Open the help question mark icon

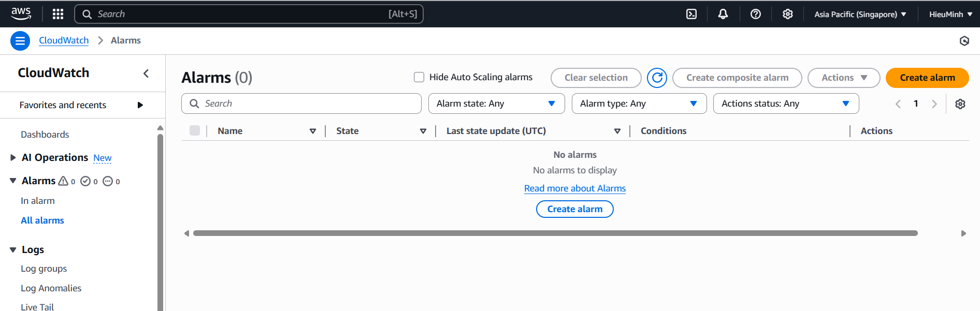click(x=756, y=14)
